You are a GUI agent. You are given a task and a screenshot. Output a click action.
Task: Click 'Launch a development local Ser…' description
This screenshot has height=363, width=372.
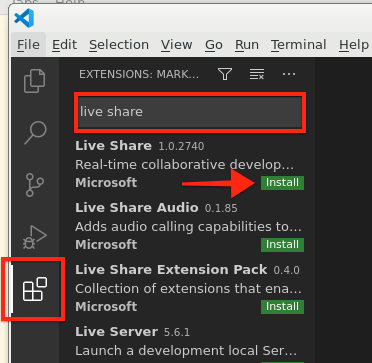[x=186, y=351]
